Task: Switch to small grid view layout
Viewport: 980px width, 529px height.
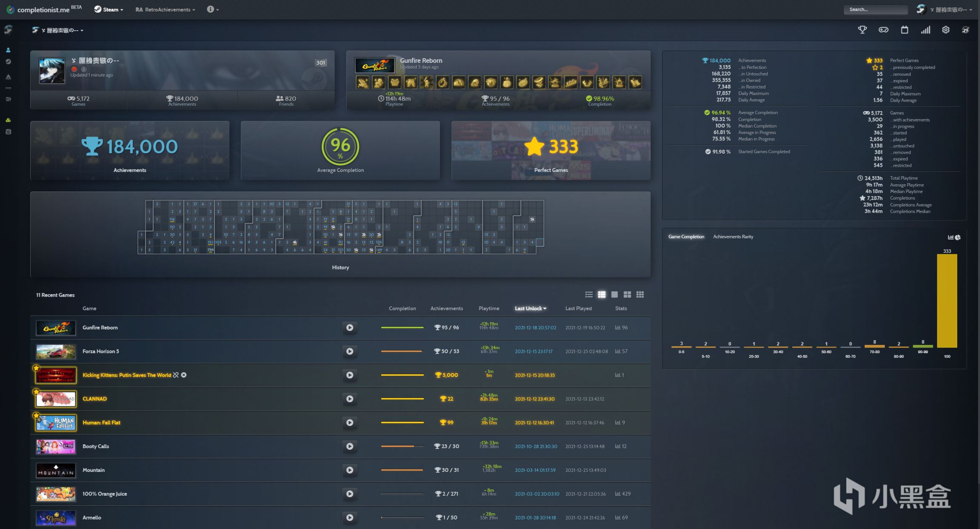Action: [640, 295]
